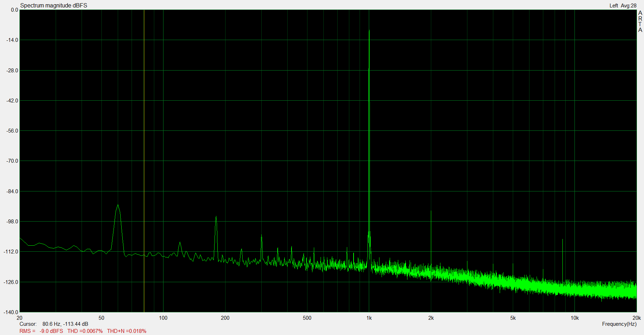Click the -112.0 y-axis label
This screenshot has width=644, height=335.
[x=11, y=252]
